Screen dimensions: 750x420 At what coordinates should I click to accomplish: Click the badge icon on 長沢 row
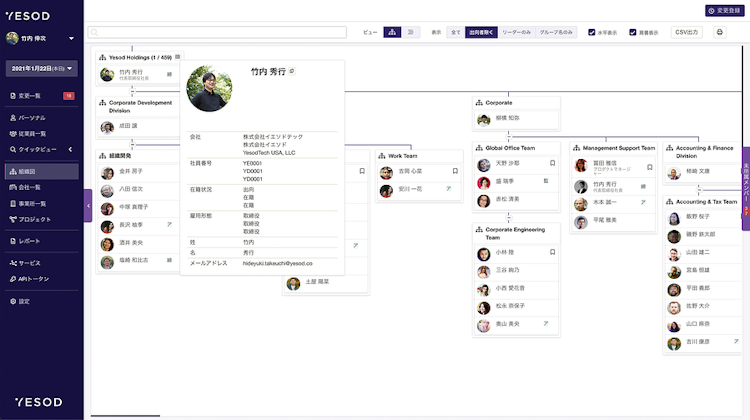point(169,224)
